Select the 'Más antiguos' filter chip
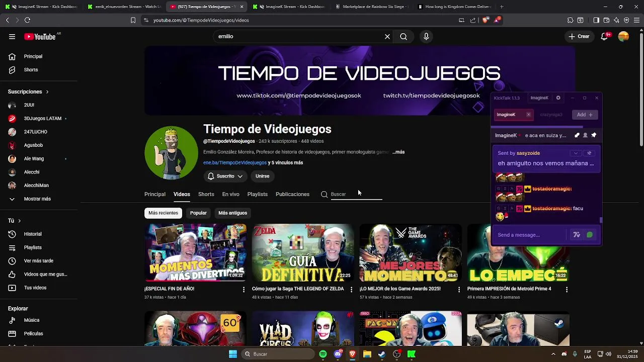Viewport: 644px width, 362px height. (x=232, y=213)
